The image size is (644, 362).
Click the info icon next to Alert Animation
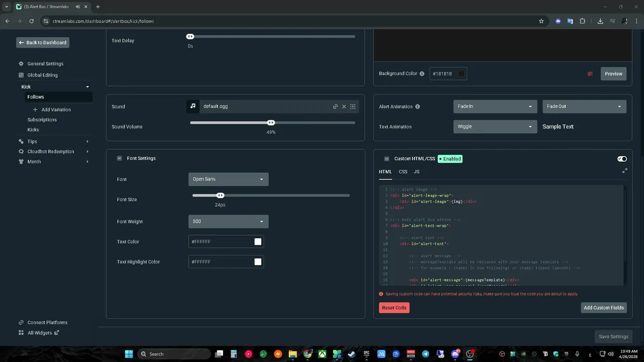pyautogui.click(x=418, y=107)
